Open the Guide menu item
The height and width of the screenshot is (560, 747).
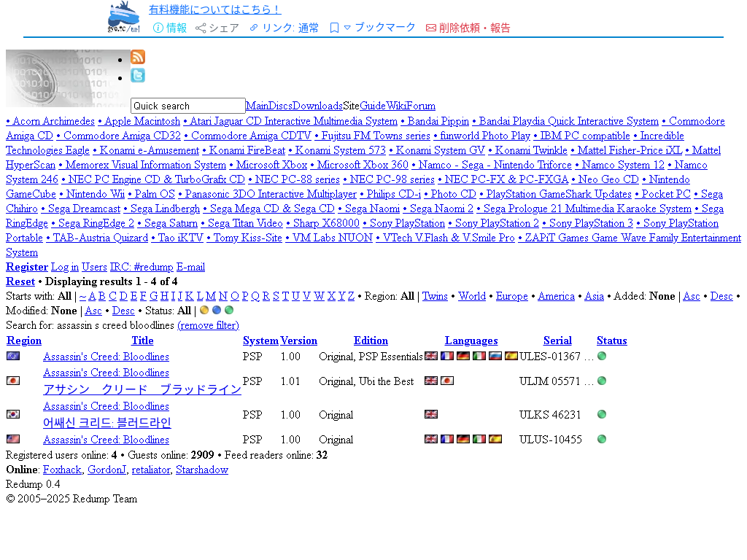tap(373, 106)
